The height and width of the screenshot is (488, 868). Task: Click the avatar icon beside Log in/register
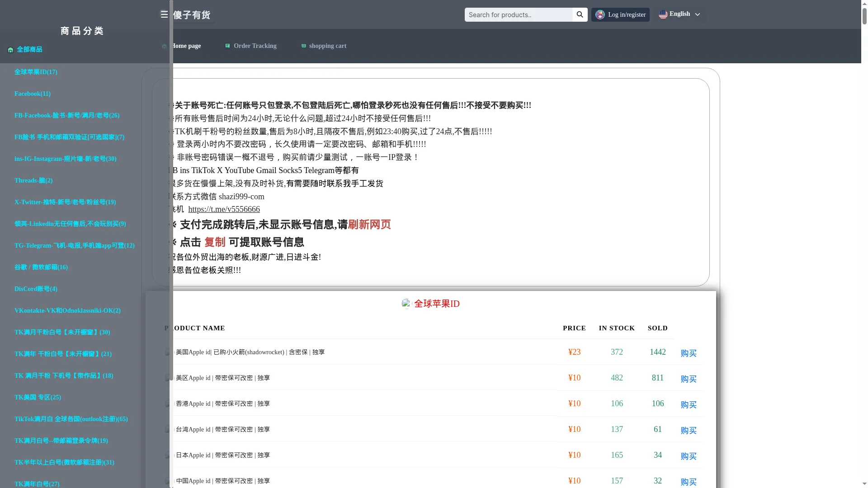coord(600,14)
